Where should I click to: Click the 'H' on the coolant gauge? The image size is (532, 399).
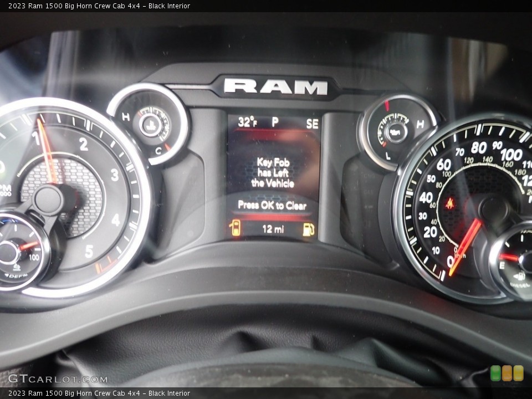(x=126, y=117)
